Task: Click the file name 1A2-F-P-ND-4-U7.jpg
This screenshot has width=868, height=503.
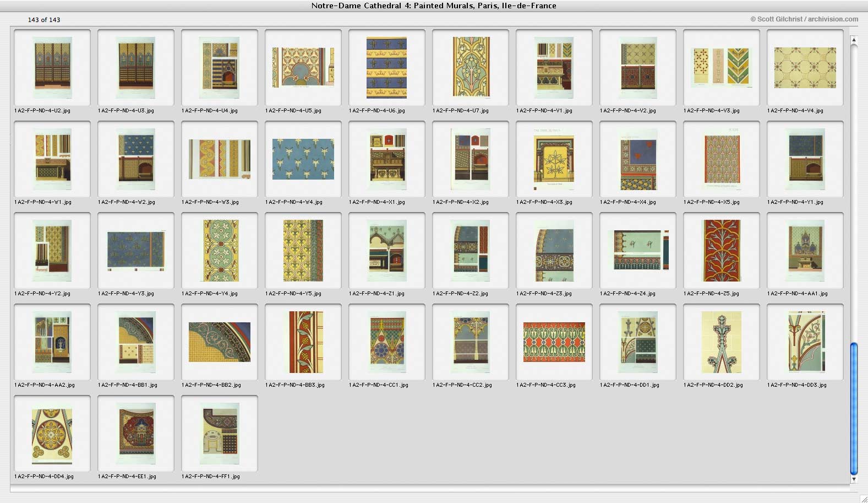Action: coord(461,111)
